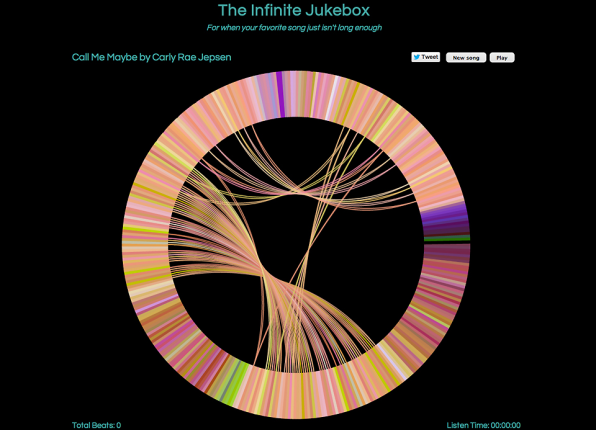Click the Listen Time display
The image size is (596, 430).
pos(483,425)
